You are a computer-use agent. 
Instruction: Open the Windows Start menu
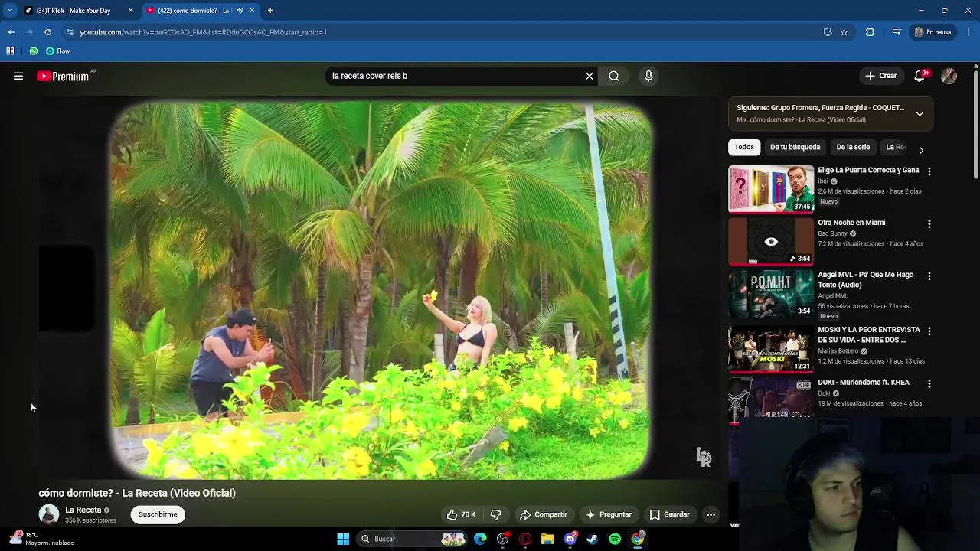[x=343, y=539]
